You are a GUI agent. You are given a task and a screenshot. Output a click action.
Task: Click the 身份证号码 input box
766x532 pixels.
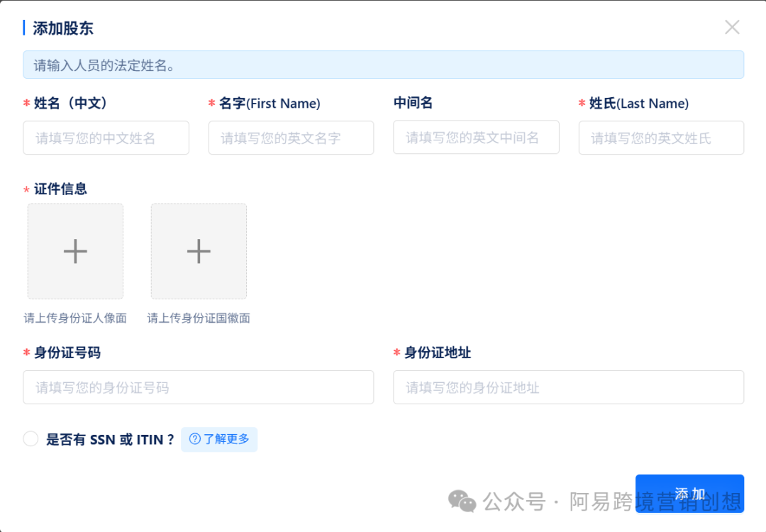coord(199,387)
